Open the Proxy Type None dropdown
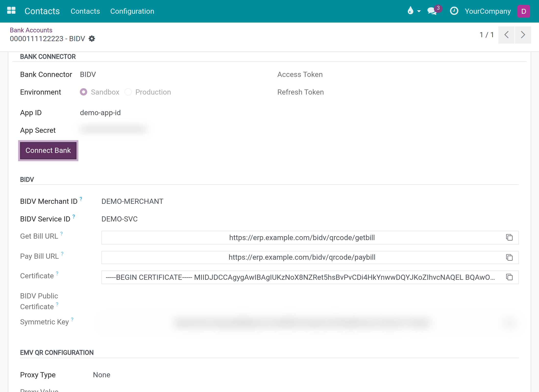Viewport: 539px width, 392px height. pos(102,375)
